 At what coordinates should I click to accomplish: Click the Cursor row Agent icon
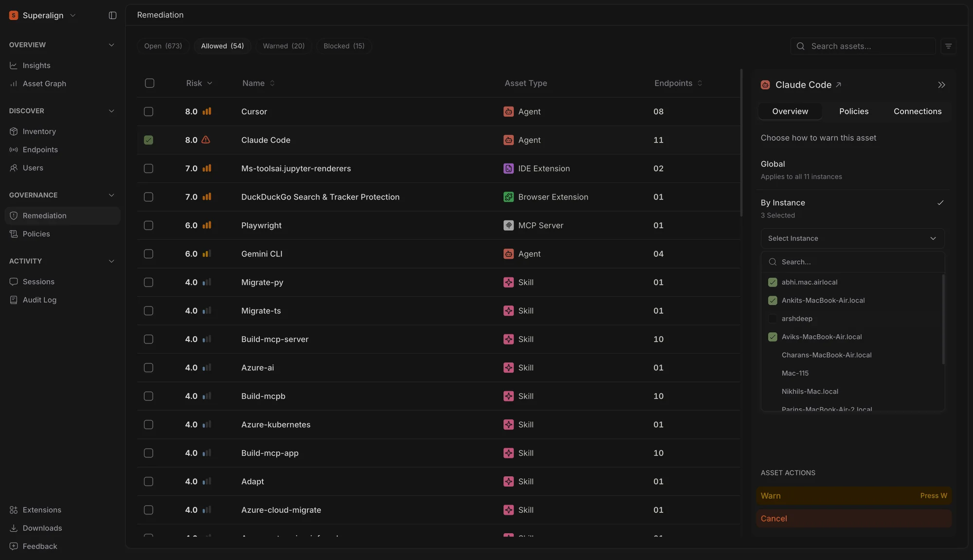[508, 112]
